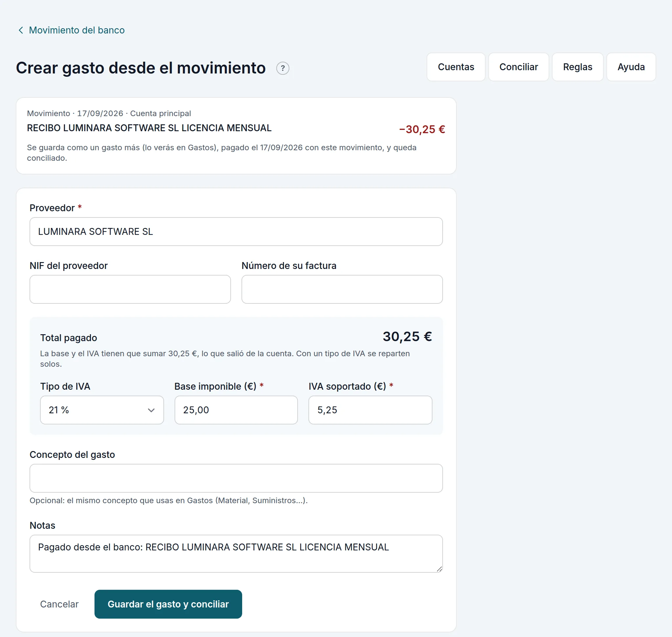Select the -30,25 € movement amount
Viewport: 672px width, 637px height.
(x=422, y=129)
